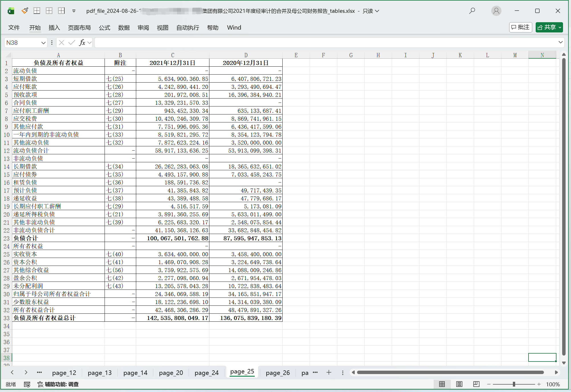Click the Normal view grid icon
Screen dimensions: 571x392
coord(442,384)
